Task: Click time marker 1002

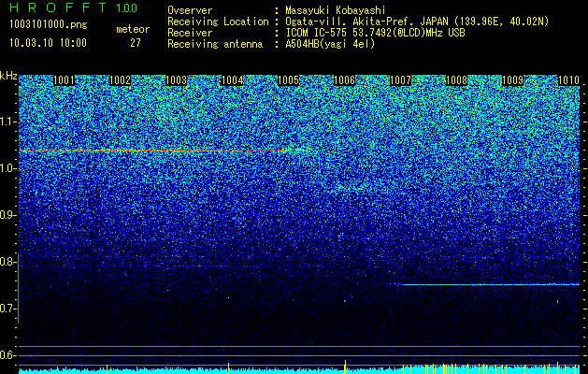Action: (x=121, y=80)
